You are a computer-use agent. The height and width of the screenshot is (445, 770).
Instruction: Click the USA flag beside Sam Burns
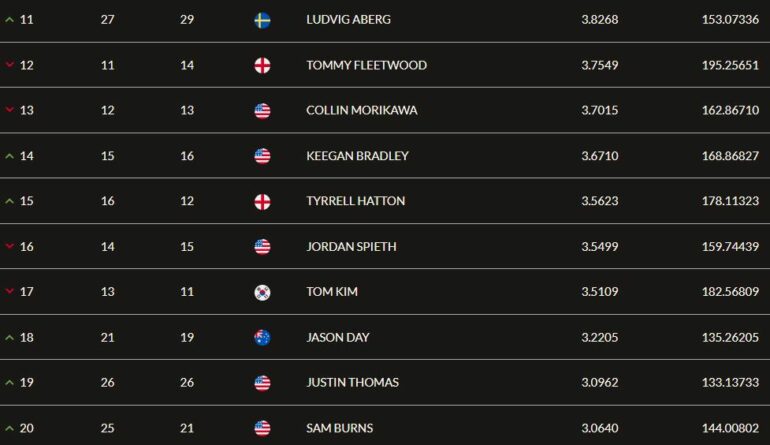tap(262, 428)
